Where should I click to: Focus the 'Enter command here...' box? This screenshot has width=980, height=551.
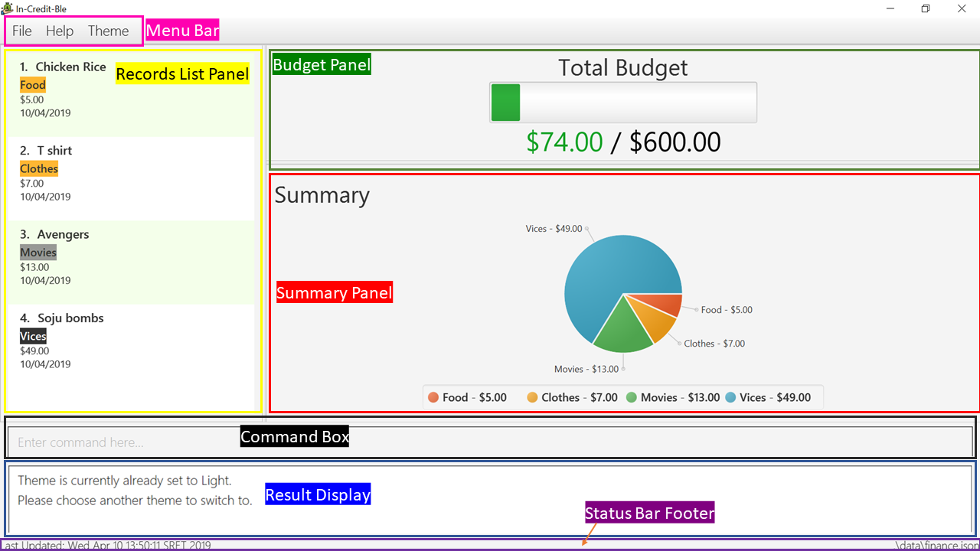click(490, 442)
